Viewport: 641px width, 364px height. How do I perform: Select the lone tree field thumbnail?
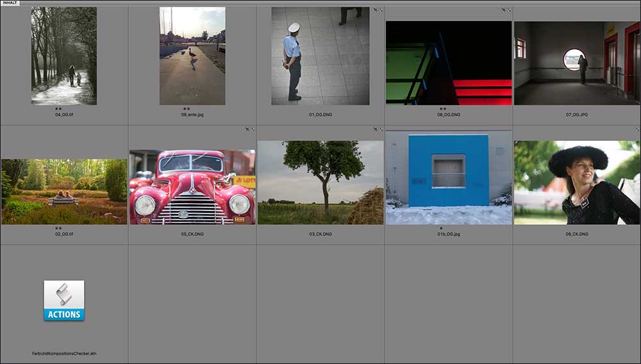[x=320, y=183]
